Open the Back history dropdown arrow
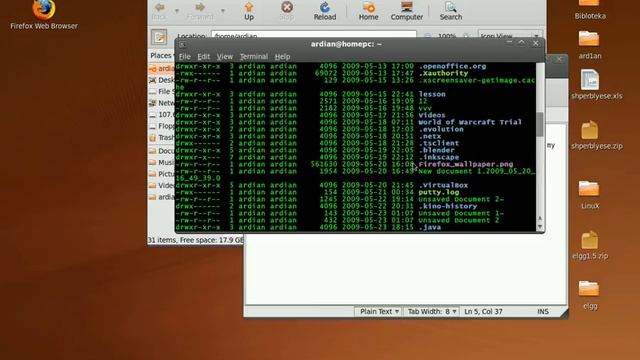Screen dimensions: 640x360 [177, 11]
